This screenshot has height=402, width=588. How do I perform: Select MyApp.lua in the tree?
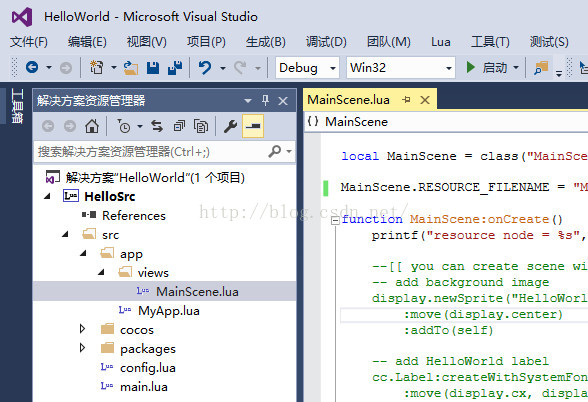coord(169,311)
